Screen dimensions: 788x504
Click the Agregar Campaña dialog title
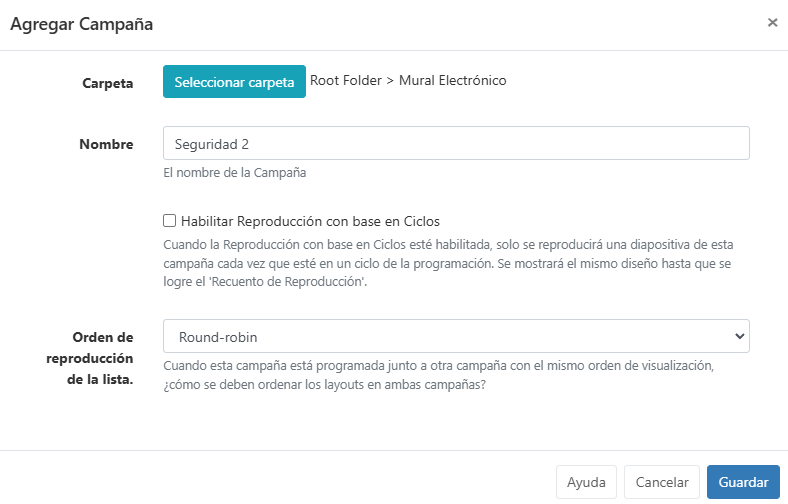point(81,24)
